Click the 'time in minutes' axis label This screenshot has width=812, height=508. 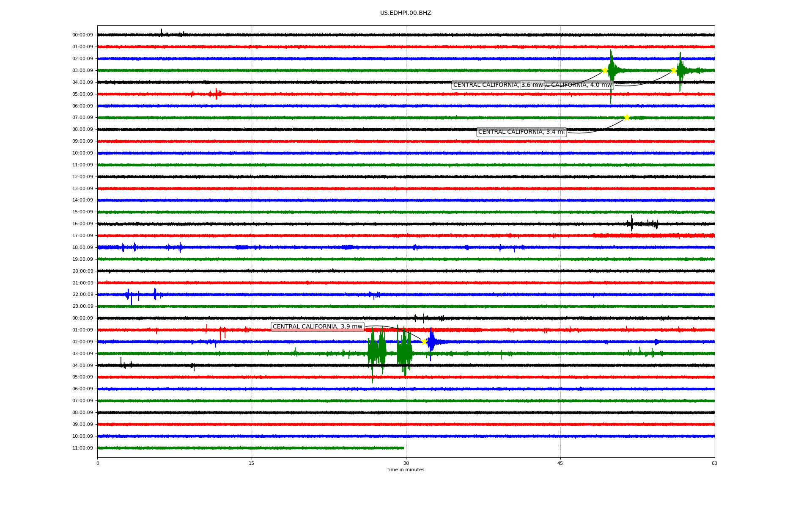406,470
